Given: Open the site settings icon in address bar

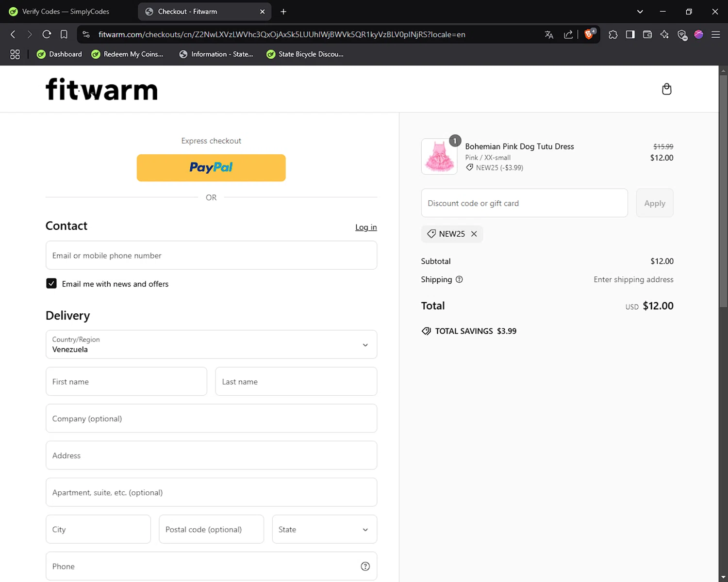Looking at the screenshot, I should 86,34.
